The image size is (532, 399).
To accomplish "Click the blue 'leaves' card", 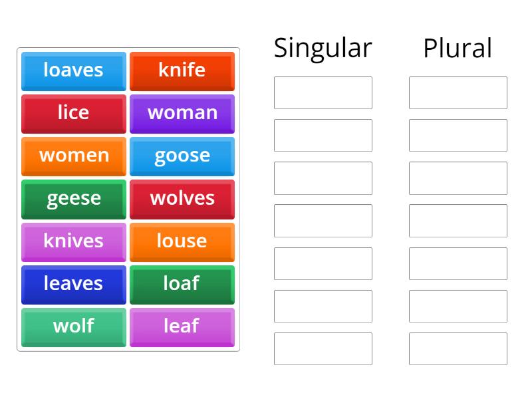I will tap(73, 284).
